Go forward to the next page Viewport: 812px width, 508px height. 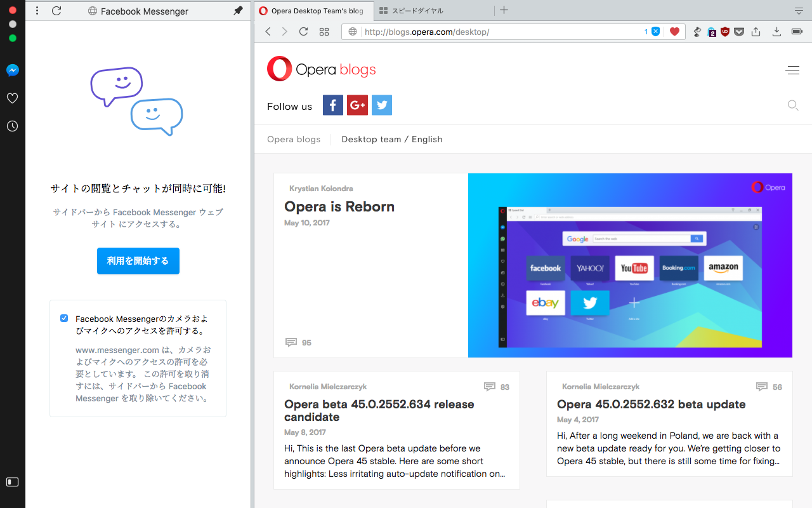click(x=285, y=32)
